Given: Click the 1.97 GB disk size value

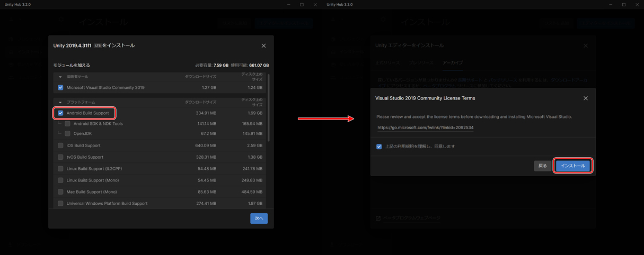Looking at the screenshot, I should [255, 204].
